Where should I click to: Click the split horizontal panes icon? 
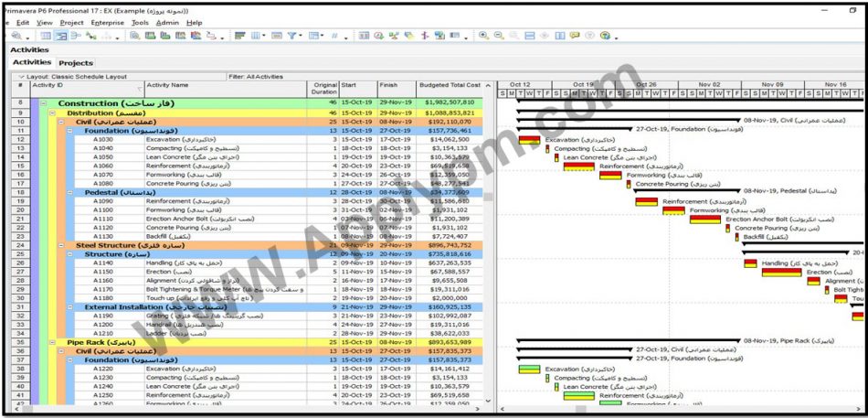pyautogui.click(x=529, y=36)
